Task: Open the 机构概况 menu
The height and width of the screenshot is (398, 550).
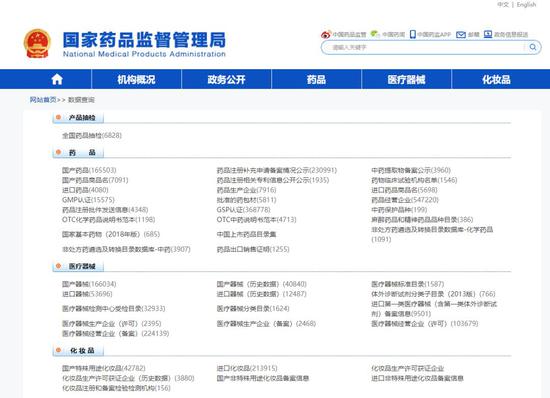Action: (136, 80)
